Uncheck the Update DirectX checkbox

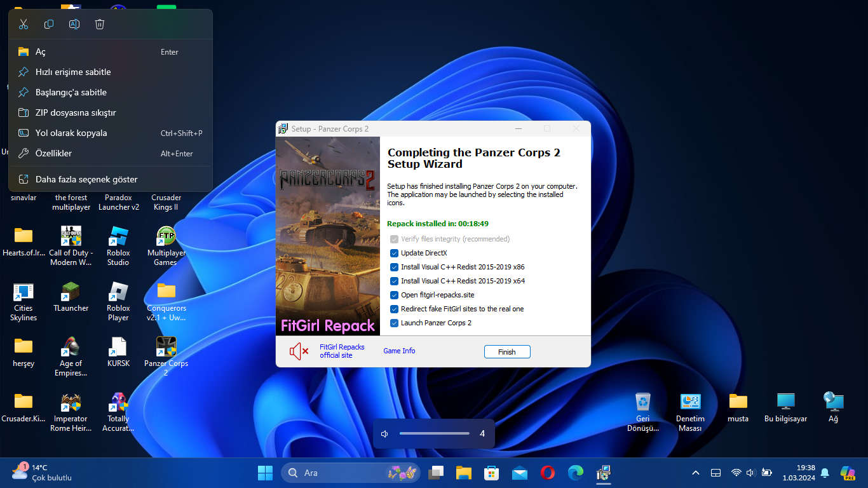tap(394, 253)
